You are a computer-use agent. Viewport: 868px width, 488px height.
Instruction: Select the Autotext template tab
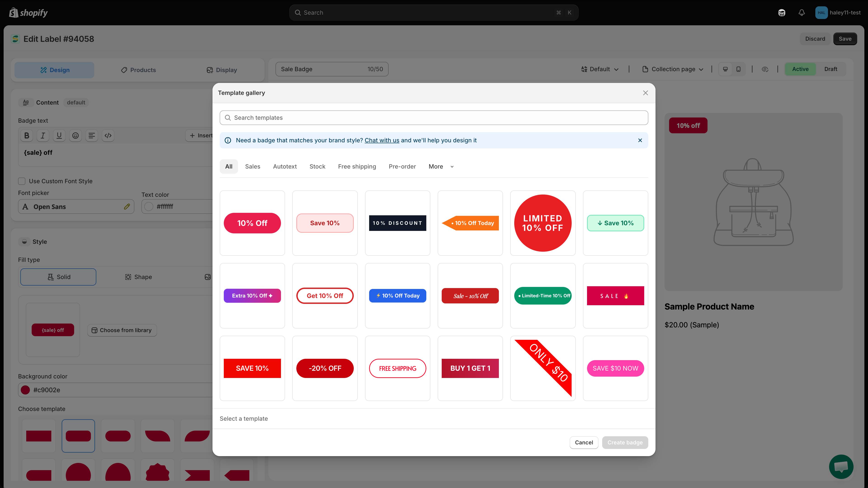click(285, 166)
